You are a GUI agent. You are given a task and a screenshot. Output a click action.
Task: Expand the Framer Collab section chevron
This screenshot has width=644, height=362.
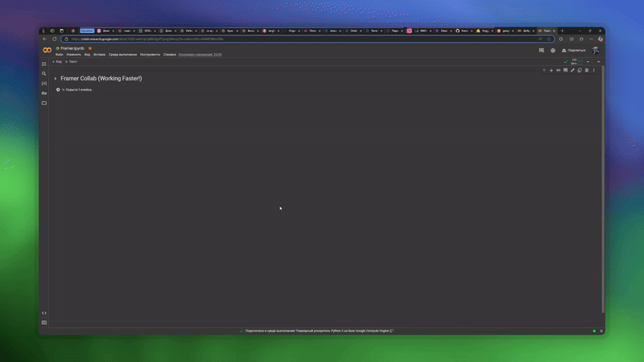(56, 78)
